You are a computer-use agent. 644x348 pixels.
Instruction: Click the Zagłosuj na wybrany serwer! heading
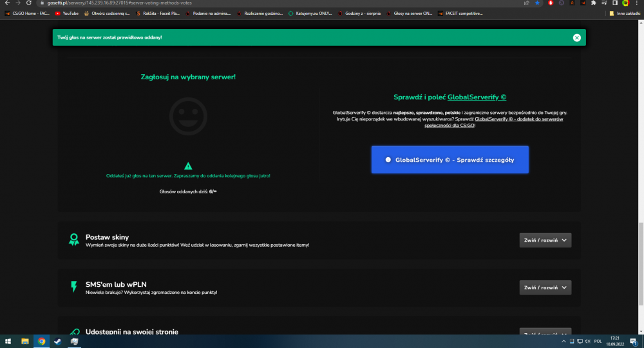tap(188, 77)
